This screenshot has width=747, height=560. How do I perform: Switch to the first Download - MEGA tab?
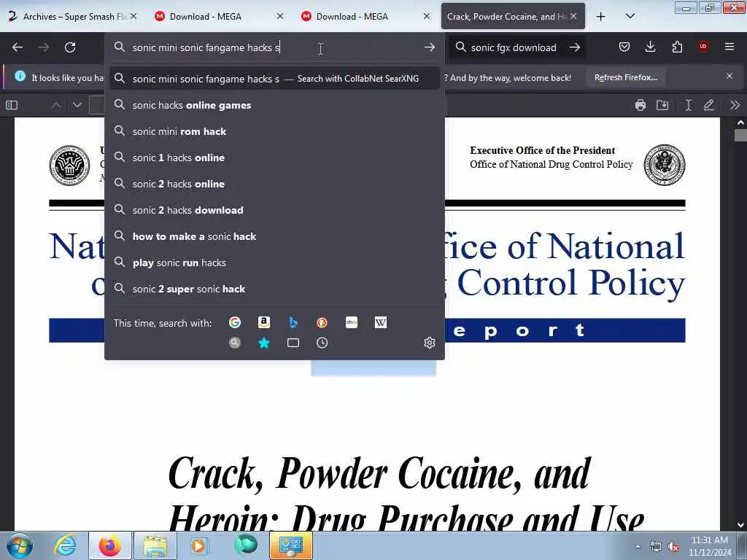pyautogui.click(x=219, y=16)
